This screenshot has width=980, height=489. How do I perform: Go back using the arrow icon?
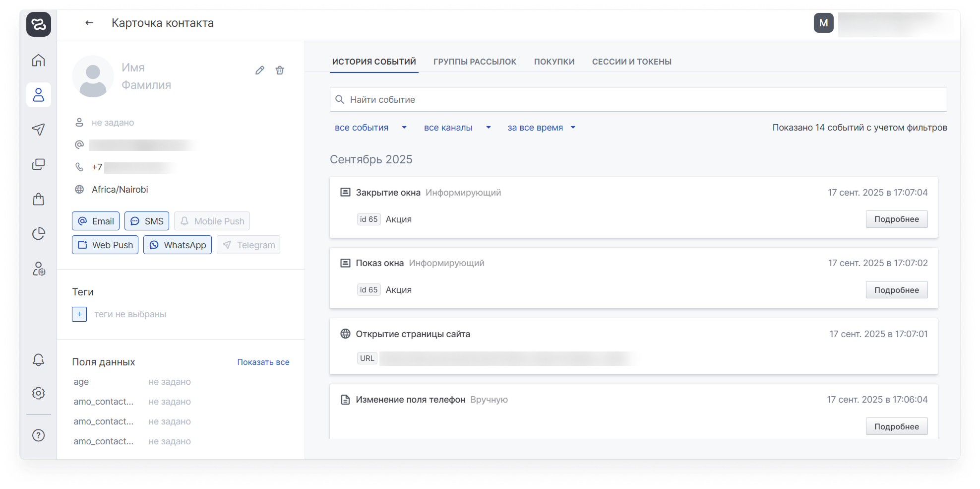[x=89, y=23]
